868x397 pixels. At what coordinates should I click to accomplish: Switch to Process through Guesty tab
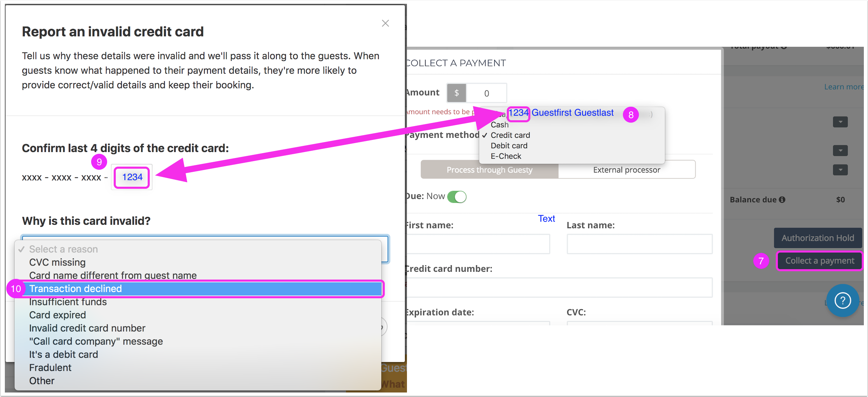click(489, 170)
